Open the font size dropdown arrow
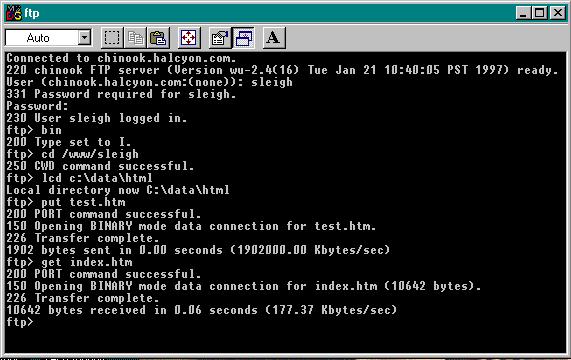 pos(84,37)
